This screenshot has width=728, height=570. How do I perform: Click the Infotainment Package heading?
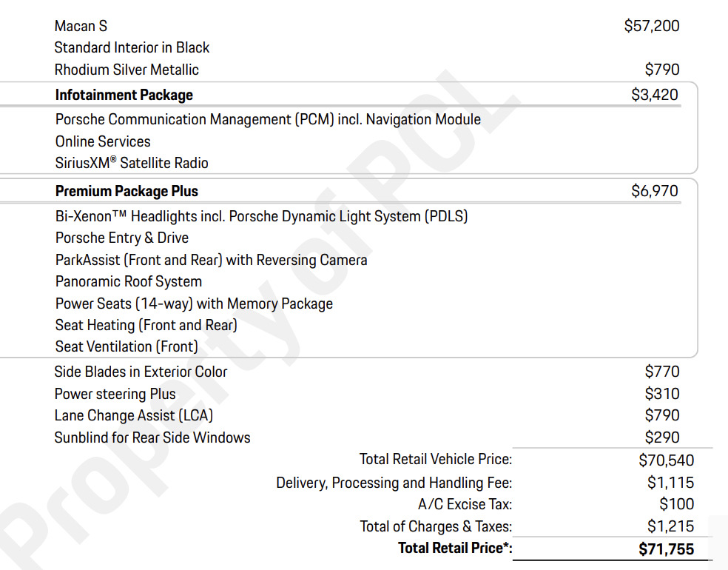coord(124,95)
